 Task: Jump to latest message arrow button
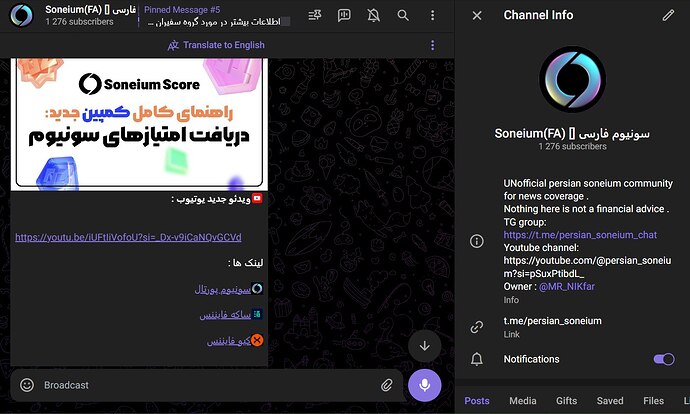(424, 346)
